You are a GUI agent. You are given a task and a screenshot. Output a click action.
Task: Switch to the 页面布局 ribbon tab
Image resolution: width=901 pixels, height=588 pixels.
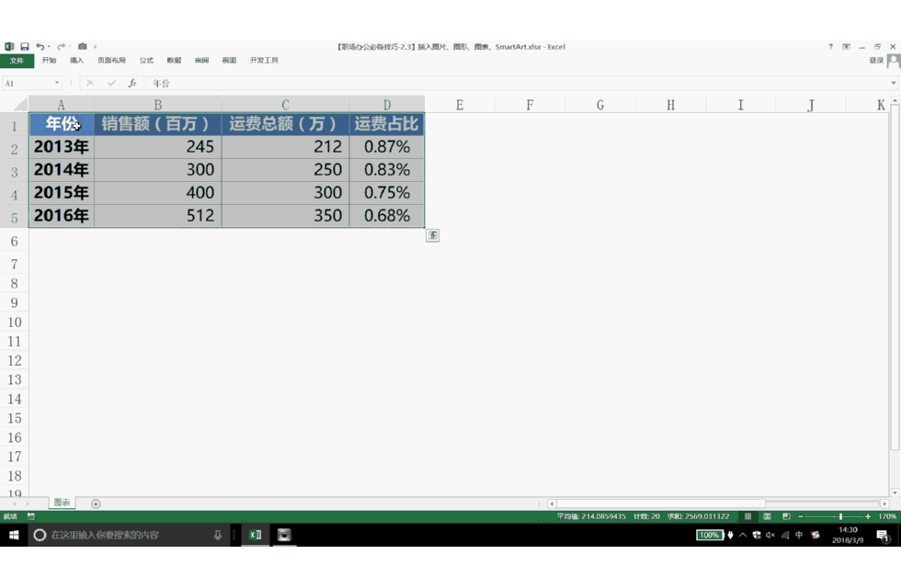[x=111, y=61]
